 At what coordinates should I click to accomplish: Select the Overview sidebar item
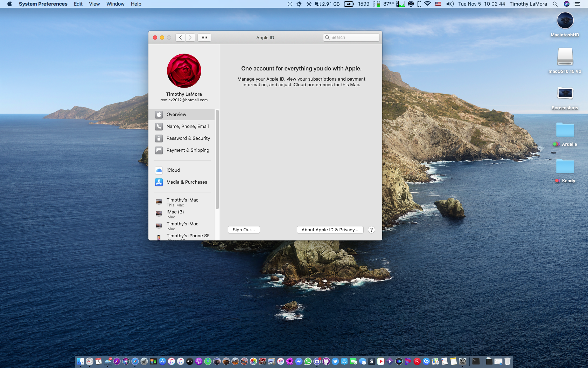pyautogui.click(x=182, y=115)
